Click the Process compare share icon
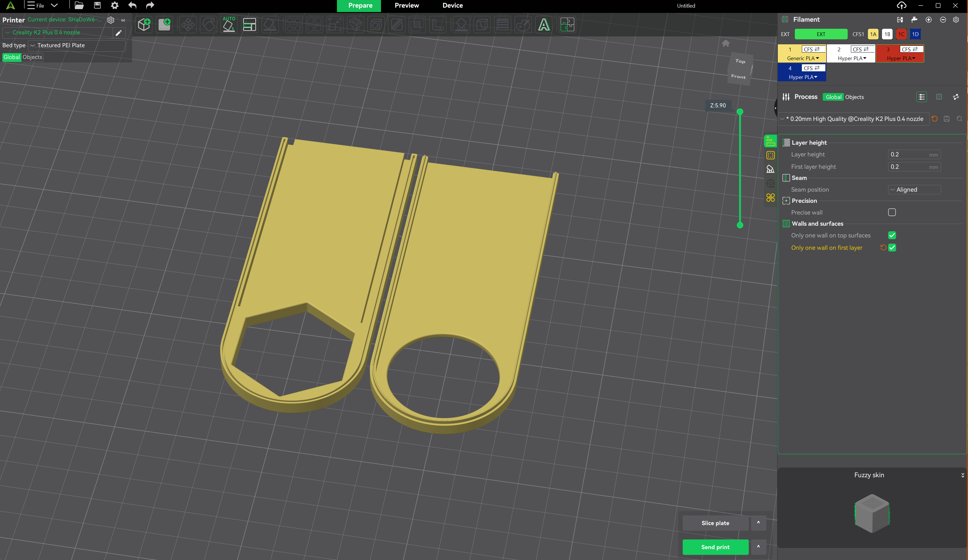The width and height of the screenshot is (968, 560). point(956,97)
